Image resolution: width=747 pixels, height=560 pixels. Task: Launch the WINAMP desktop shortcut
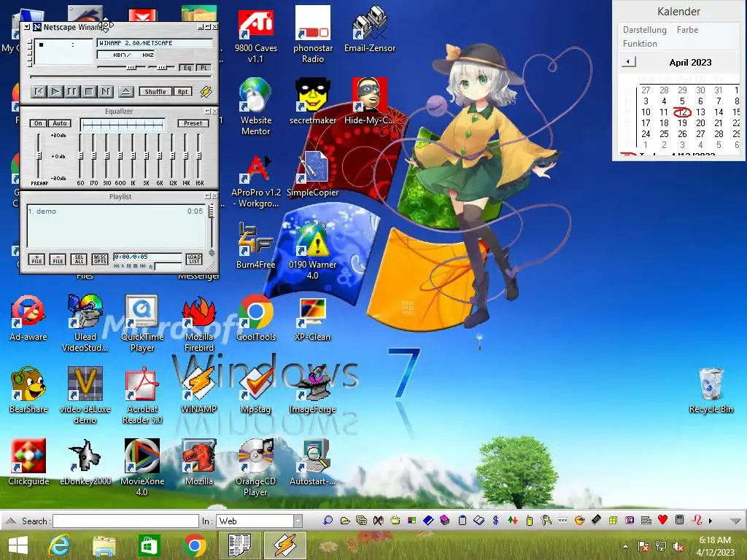[x=199, y=389]
